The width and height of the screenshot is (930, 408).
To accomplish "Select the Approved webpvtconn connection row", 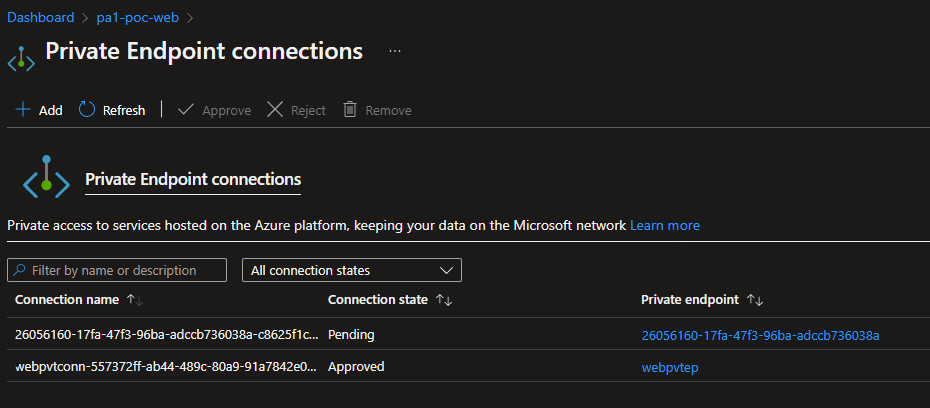I will click(167, 367).
